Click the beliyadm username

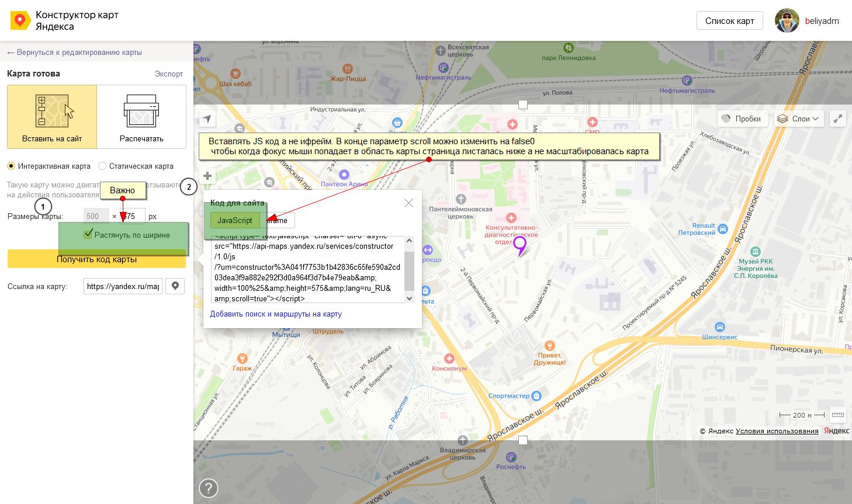(822, 21)
